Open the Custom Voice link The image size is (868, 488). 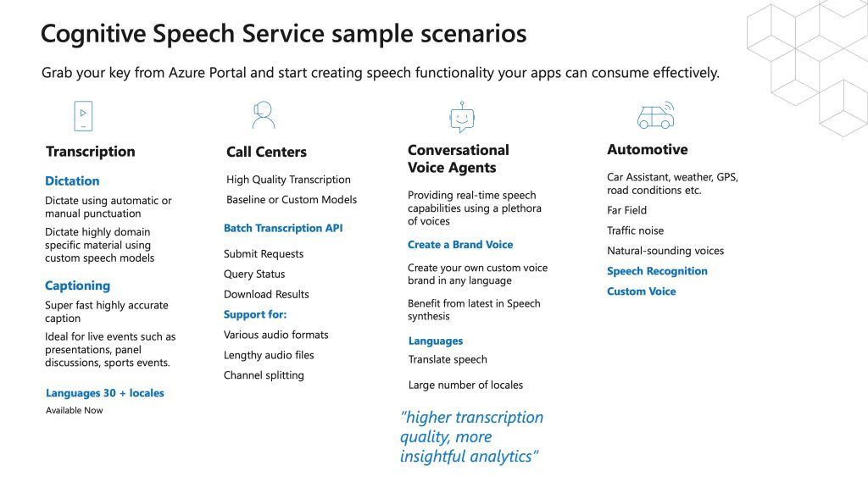pyautogui.click(x=641, y=291)
